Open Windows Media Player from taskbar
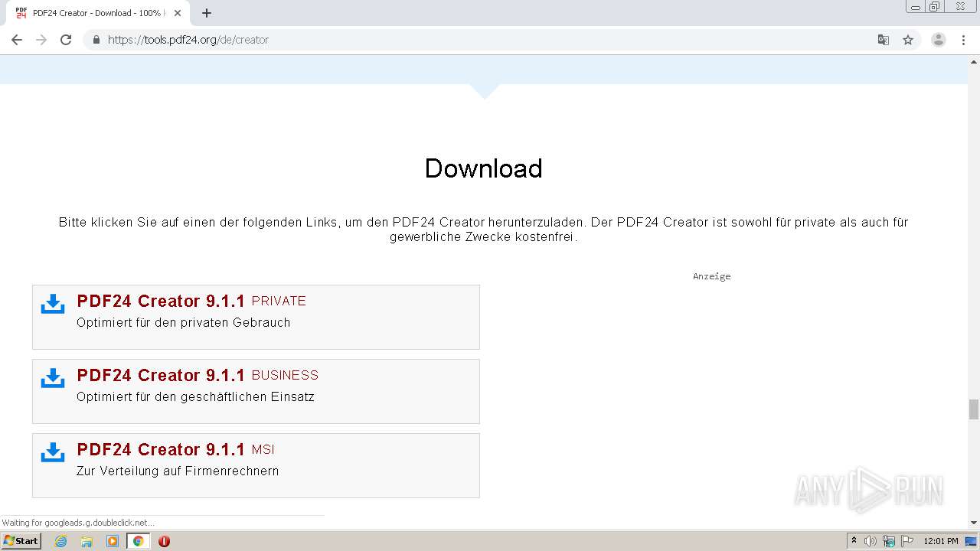 coord(113,541)
